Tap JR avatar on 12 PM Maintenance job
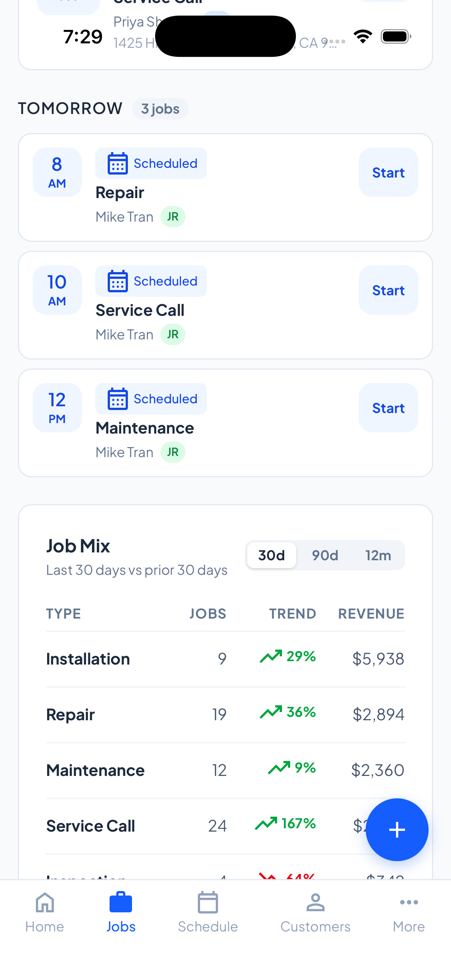This screenshot has height=980, width=451. tap(173, 452)
